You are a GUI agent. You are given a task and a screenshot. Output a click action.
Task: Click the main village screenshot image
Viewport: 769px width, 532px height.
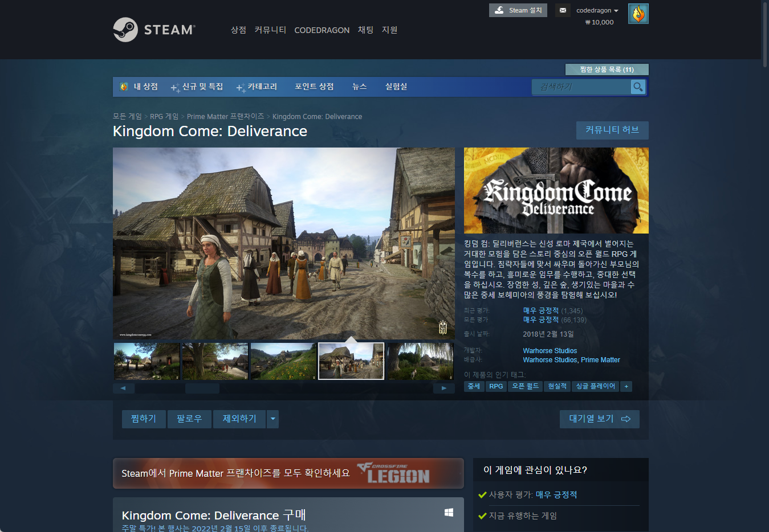[x=284, y=244]
